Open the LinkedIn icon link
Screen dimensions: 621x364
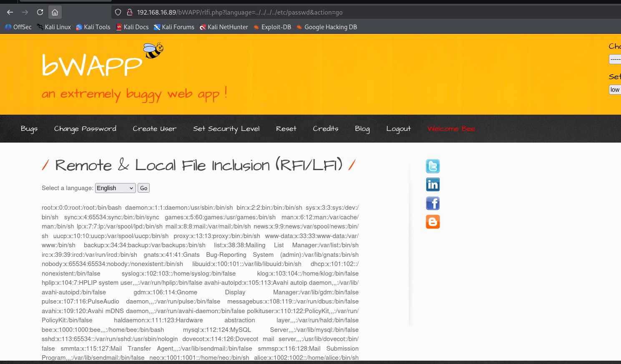(433, 184)
